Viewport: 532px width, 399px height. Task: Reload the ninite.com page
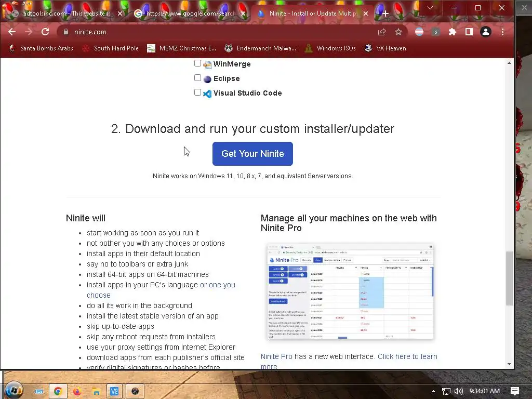point(45,32)
